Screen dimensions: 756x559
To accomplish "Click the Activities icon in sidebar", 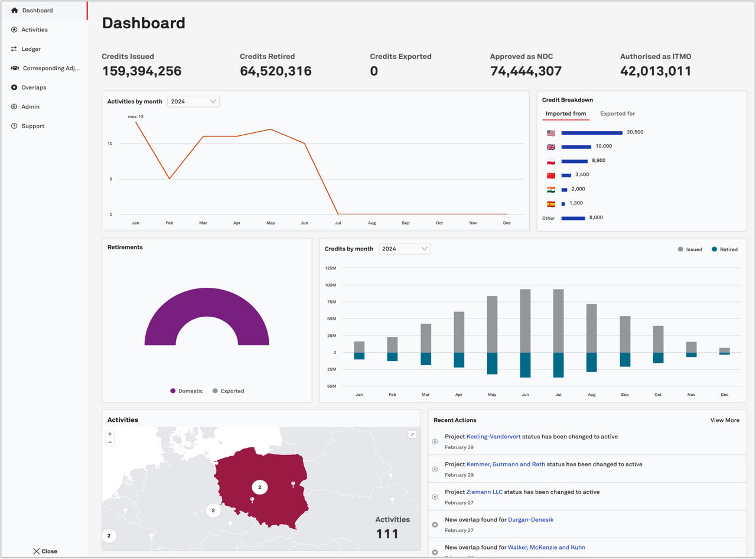I will click(x=14, y=30).
